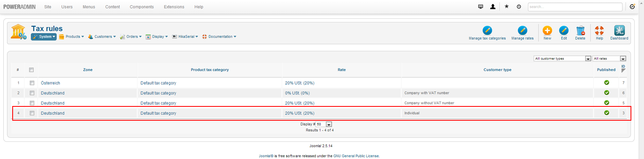Open Default tax category link in row 1
The image size is (644, 159).
pos(158,83)
